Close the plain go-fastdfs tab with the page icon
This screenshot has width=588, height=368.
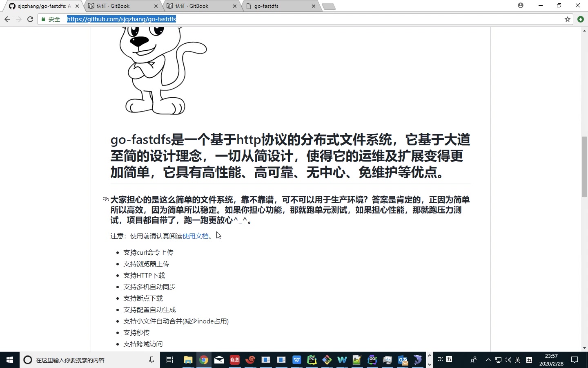click(314, 6)
